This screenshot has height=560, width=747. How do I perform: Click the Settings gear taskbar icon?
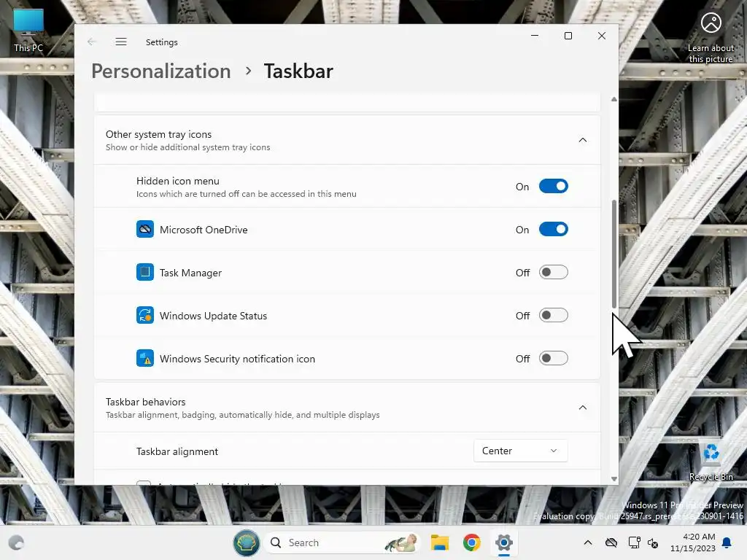click(x=503, y=542)
